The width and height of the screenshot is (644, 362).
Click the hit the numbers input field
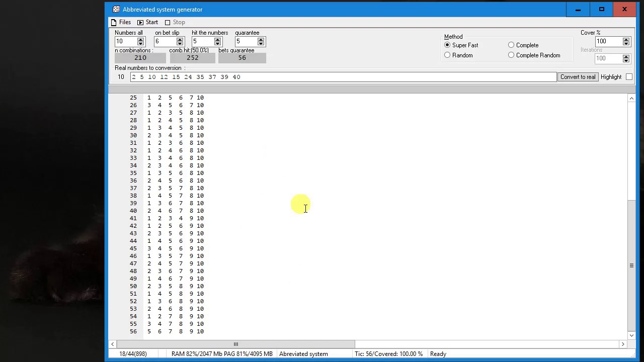coord(203,42)
